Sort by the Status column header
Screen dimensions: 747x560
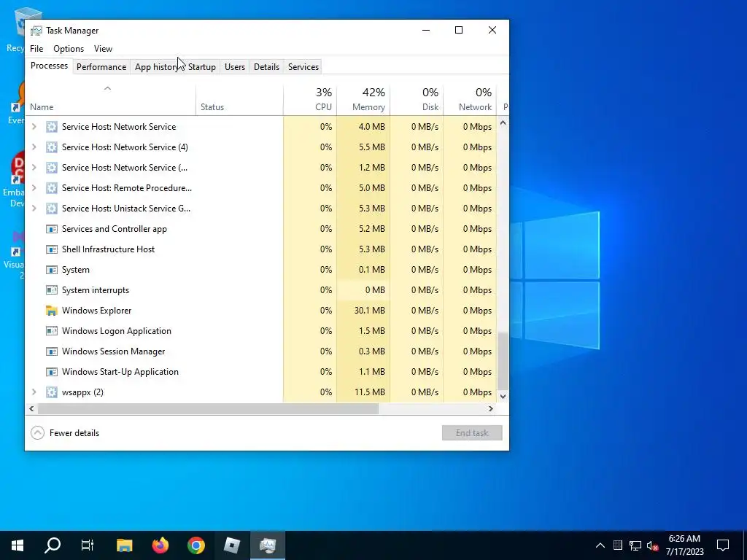pyautogui.click(x=239, y=100)
